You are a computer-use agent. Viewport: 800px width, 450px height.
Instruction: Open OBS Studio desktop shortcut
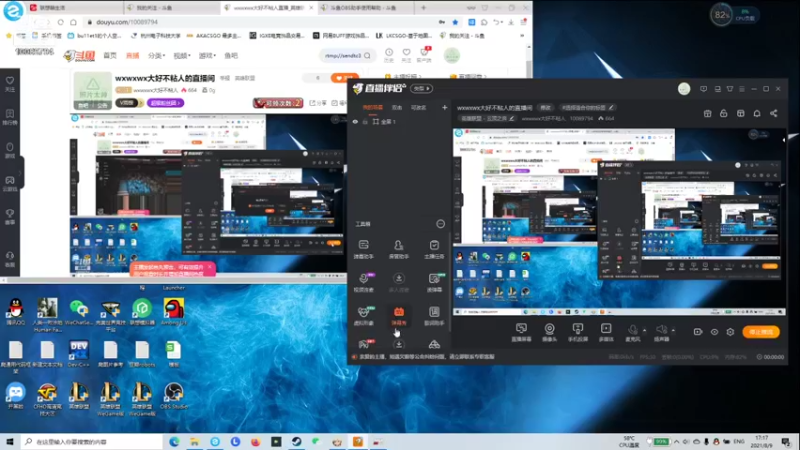pyautogui.click(x=173, y=396)
